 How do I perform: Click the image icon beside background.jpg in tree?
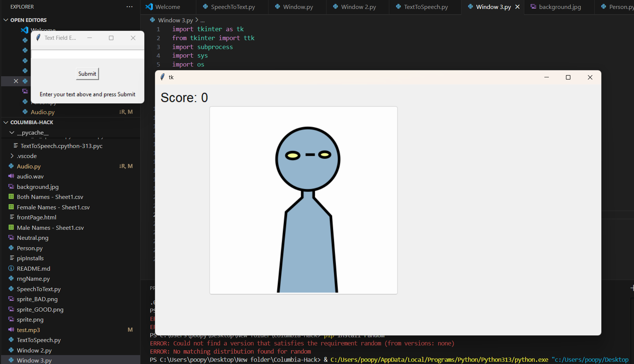coord(11,187)
